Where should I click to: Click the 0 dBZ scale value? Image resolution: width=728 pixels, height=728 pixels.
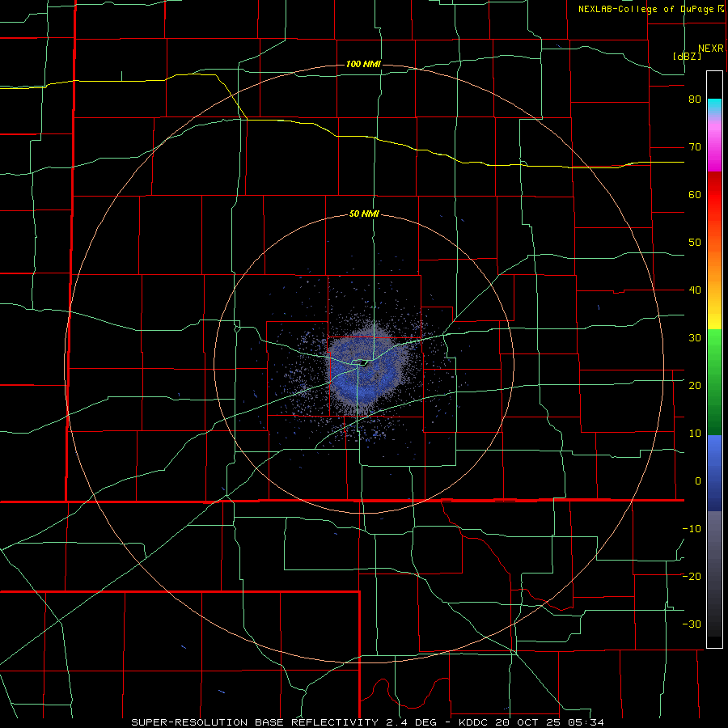(x=698, y=481)
